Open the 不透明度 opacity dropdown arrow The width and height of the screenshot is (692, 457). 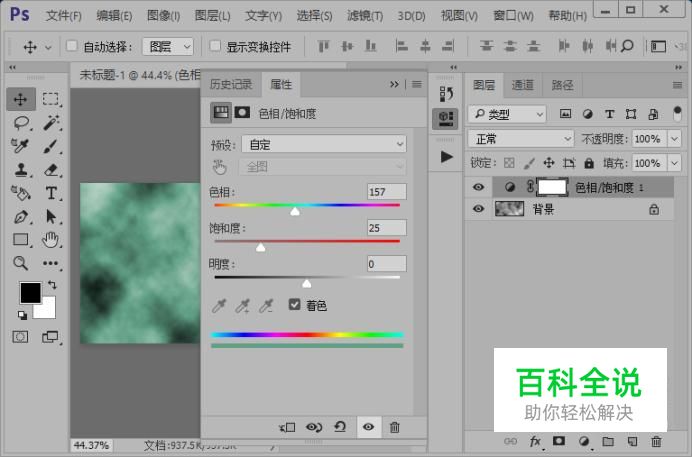pyautogui.click(x=674, y=139)
